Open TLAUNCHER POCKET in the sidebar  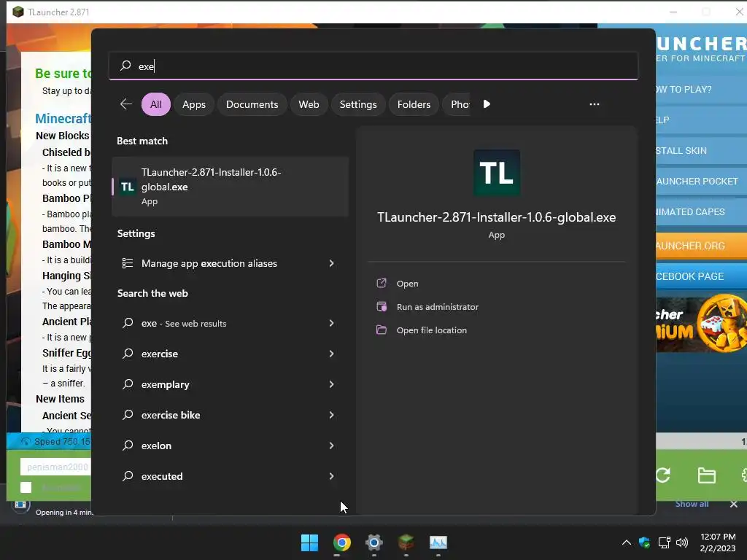tap(701, 182)
